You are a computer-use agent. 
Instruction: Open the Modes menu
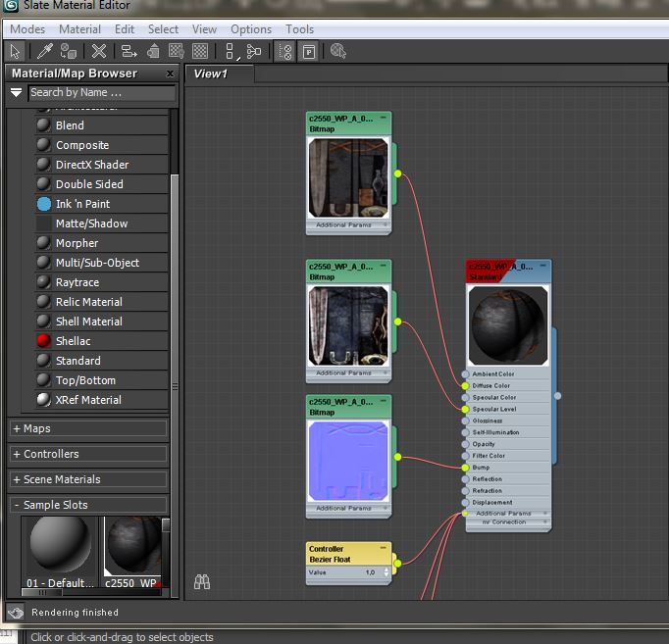(27, 29)
